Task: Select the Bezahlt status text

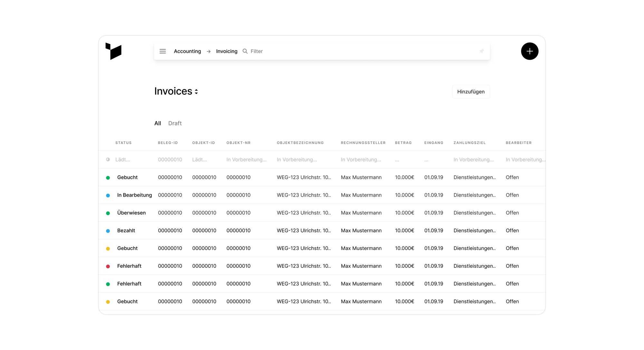Action: click(x=126, y=230)
